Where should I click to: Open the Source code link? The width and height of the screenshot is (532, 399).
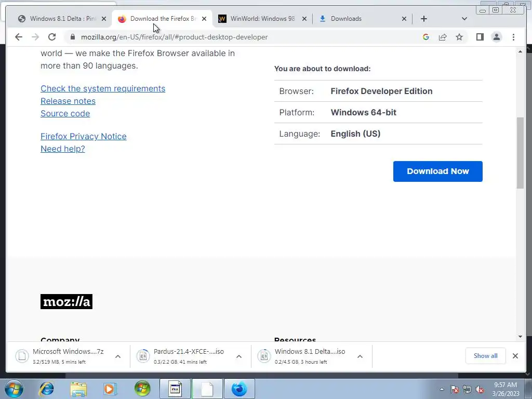(x=65, y=114)
